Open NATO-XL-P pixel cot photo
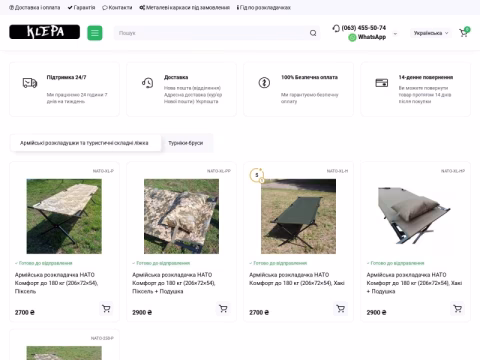The image size is (480, 360). pyautogui.click(x=64, y=216)
